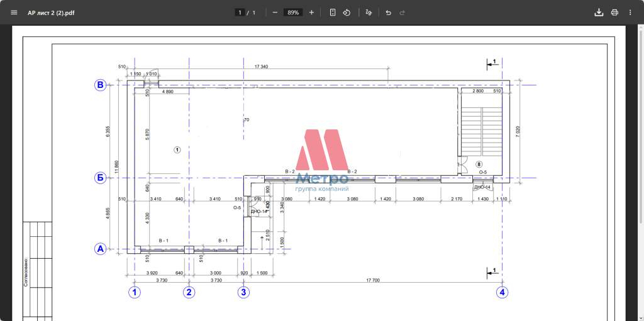Open the more actions three-dot menu

click(630, 13)
